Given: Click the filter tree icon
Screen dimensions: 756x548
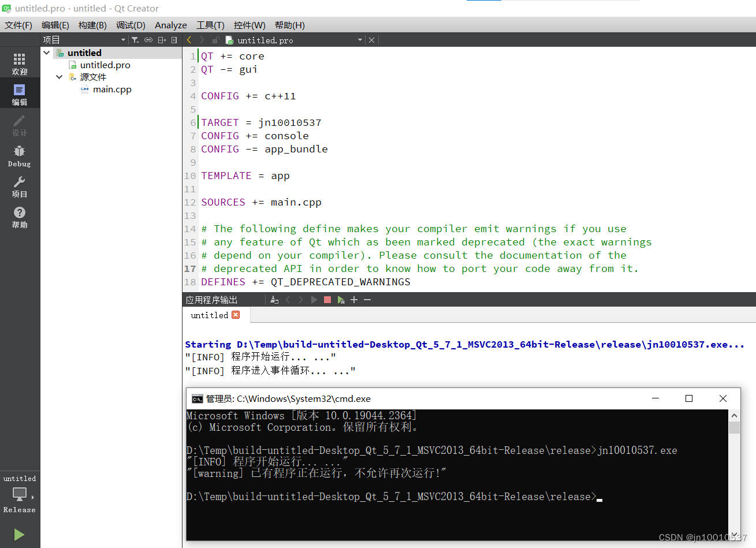Looking at the screenshot, I should click(x=135, y=40).
